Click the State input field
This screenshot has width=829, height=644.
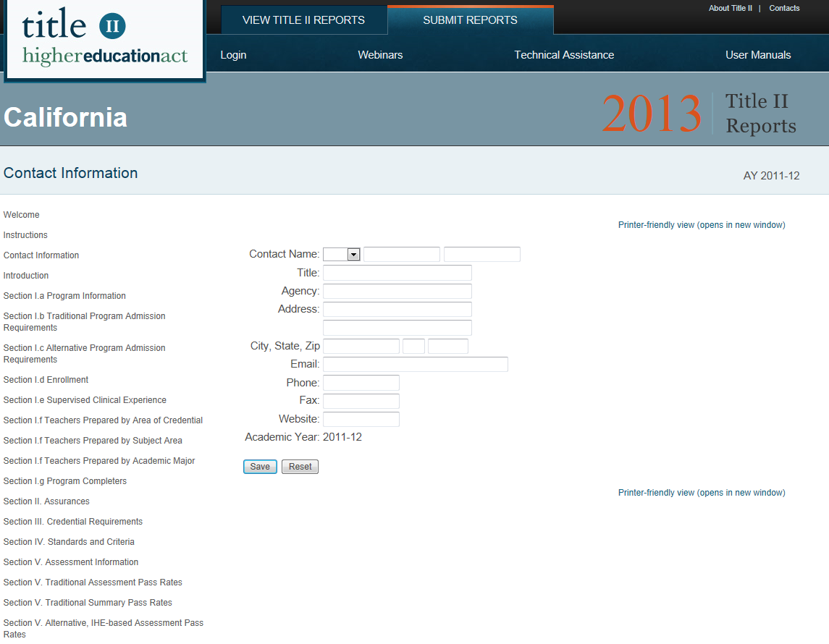[413, 346]
